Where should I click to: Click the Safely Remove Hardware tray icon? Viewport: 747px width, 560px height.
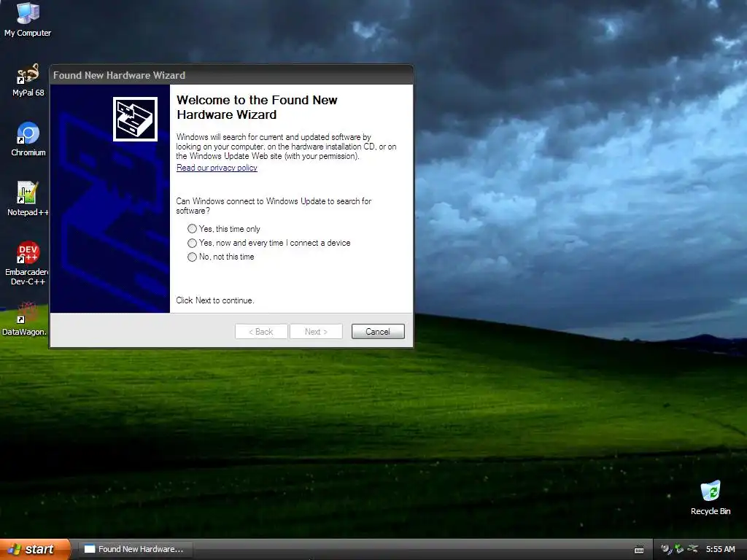pyautogui.click(x=679, y=549)
